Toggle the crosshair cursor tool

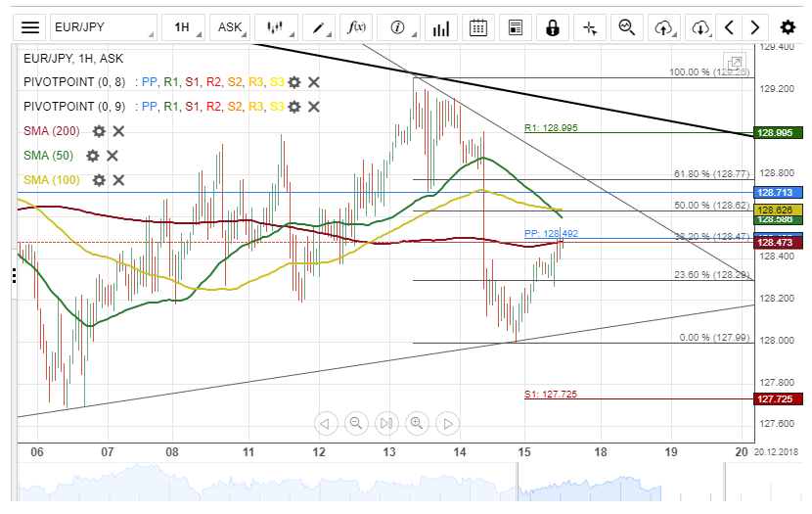590,27
